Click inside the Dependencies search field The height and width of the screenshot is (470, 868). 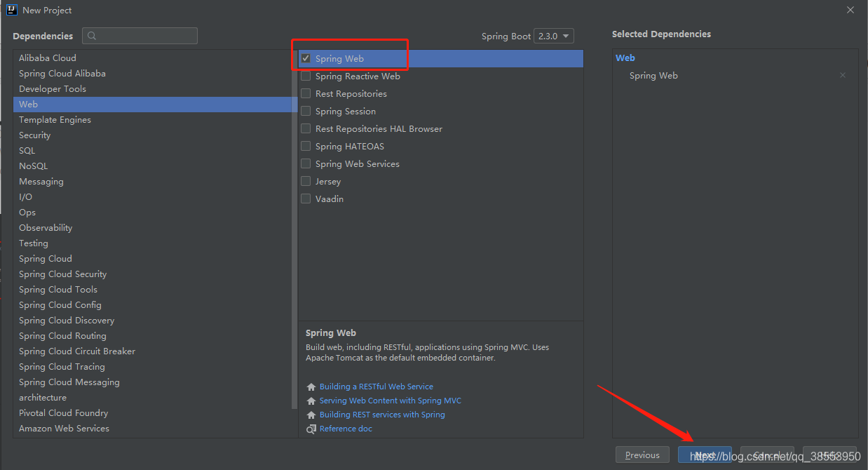[140, 36]
